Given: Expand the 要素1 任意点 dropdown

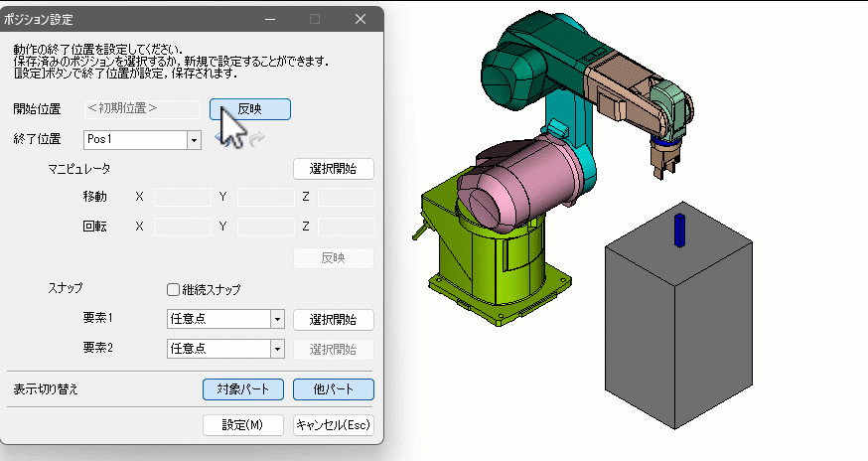Looking at the screenshot, I should tap(278, 320).
